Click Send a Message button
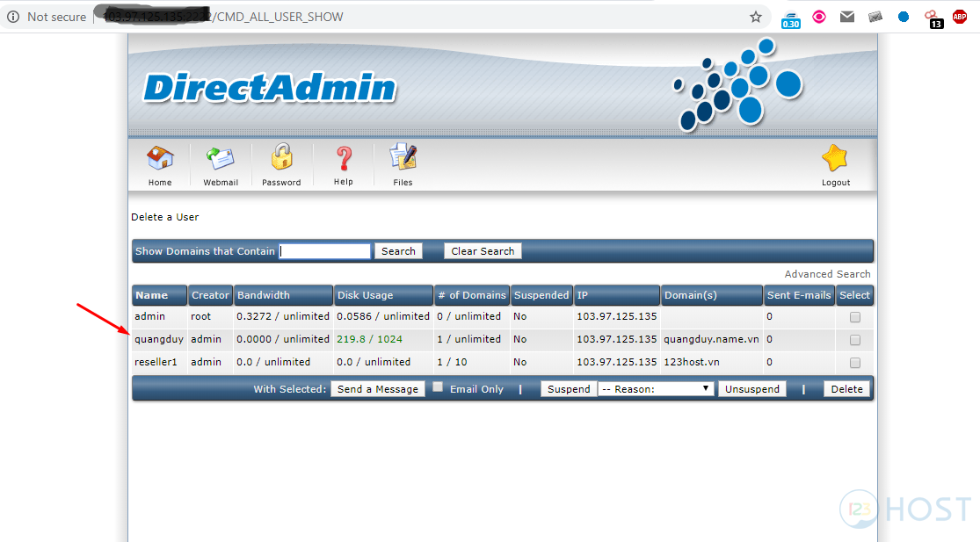Image resolution: width=980 pixels, height=542 pixels. pyautogui.click(x=378, y=389)
